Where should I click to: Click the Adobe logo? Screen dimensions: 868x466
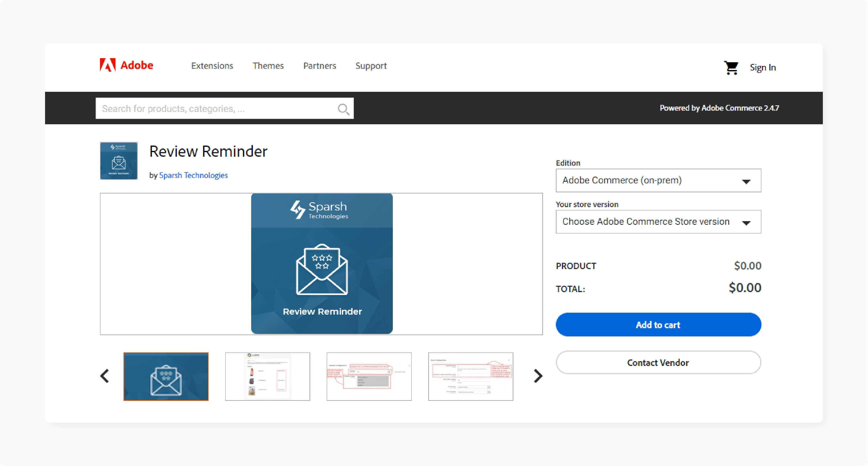[126, 65]
